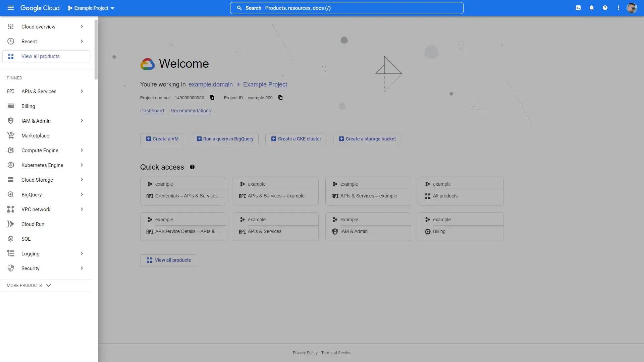
Task: Expand MORE PRODUCTS section
Action: pos(29,285)
